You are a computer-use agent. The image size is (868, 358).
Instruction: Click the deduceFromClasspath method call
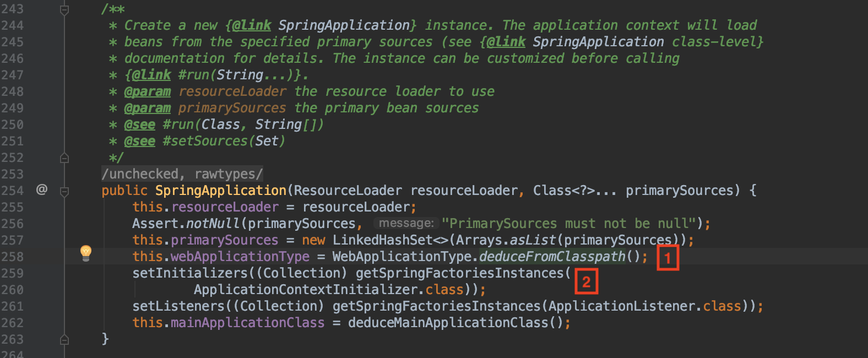(552, 257)
